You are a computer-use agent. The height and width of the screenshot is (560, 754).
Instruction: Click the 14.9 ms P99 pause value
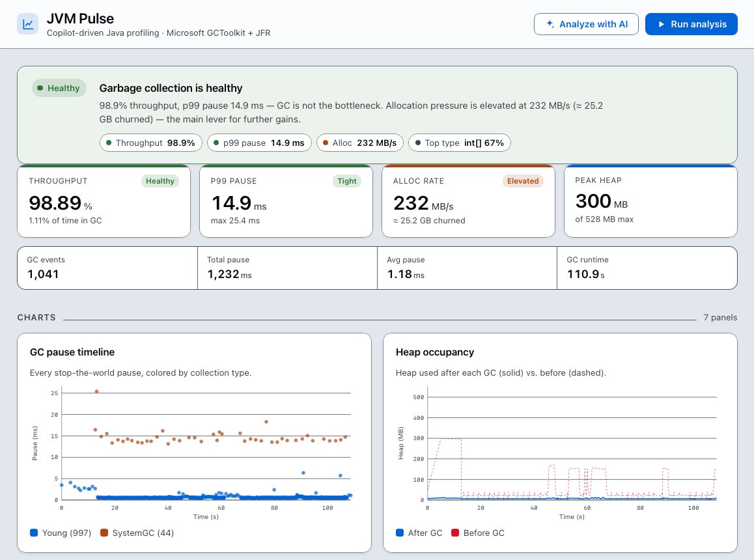238,203
